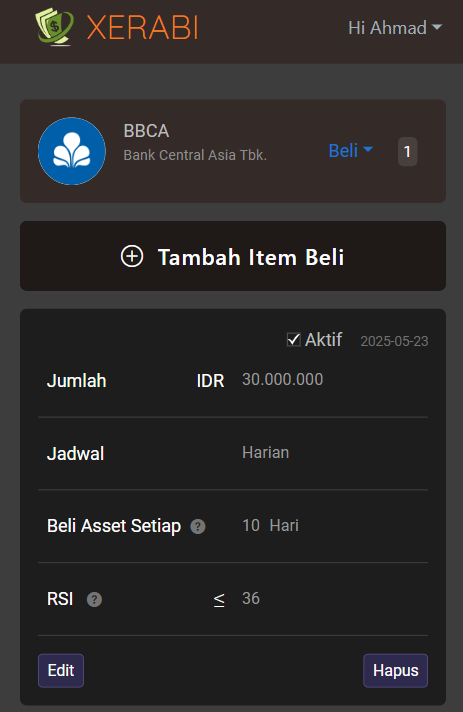The image size is (463, 712).
Task: Click the Jadwal value Harian
Action: point(266,453)
